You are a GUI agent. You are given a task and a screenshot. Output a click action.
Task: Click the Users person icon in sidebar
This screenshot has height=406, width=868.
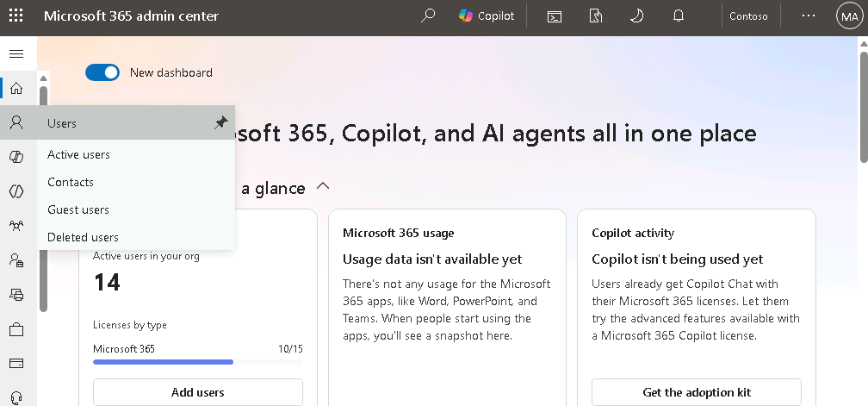16,122
